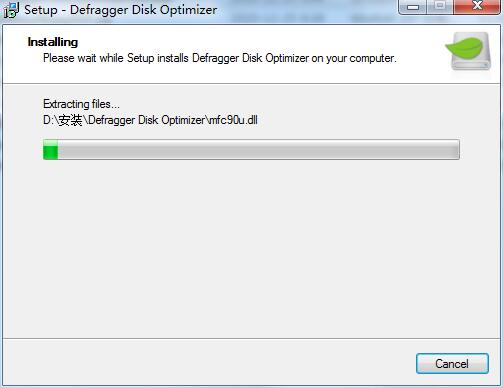Viewport: 503px width, 388px height.
Task: Click the Chinese folder name 安装 in the path
Action: (70, 120)
